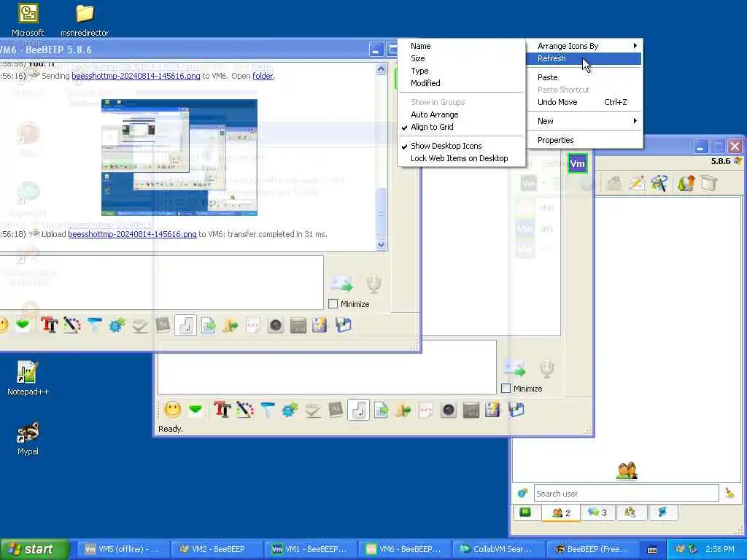Image resolution: width=747 pixels, height=560 pixels.
Task: Tick Minimize checkbox in VM6 chat window
Action: tap(333, 304)
